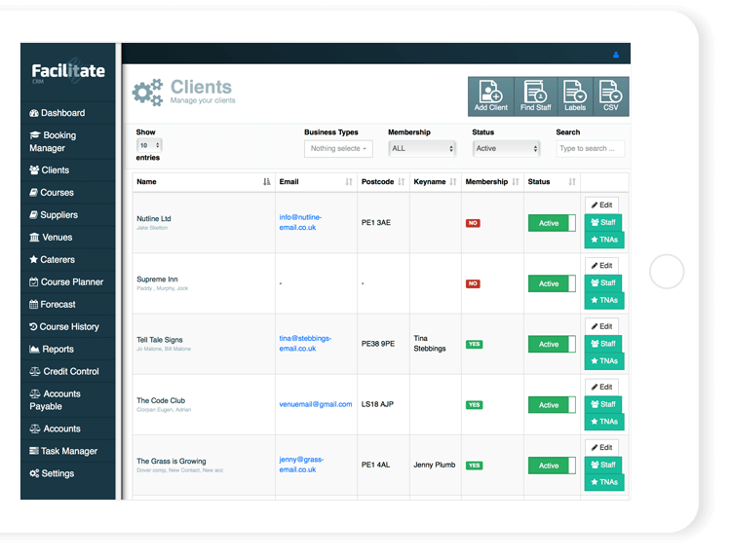Click the client search input field

pyautogui.click(x=590, y=149)
